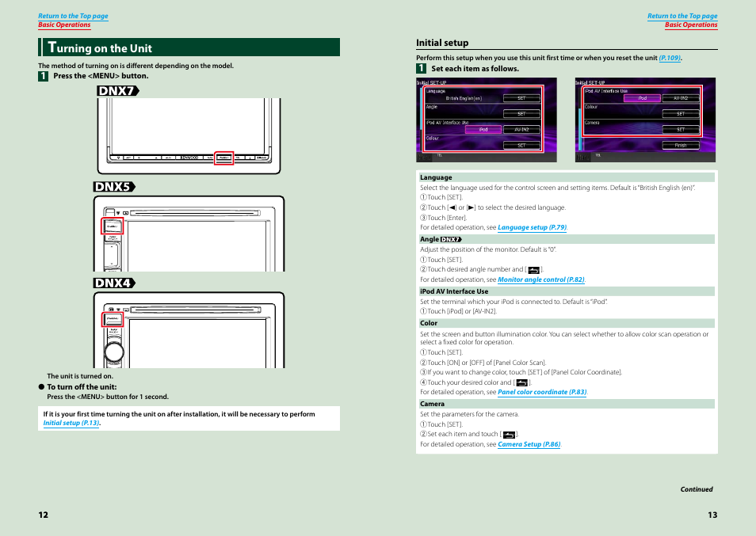This screenshot has width=756, height=536.
Task: Click Language SET button in the setup screenshot
Action: (x=521, y=98)
